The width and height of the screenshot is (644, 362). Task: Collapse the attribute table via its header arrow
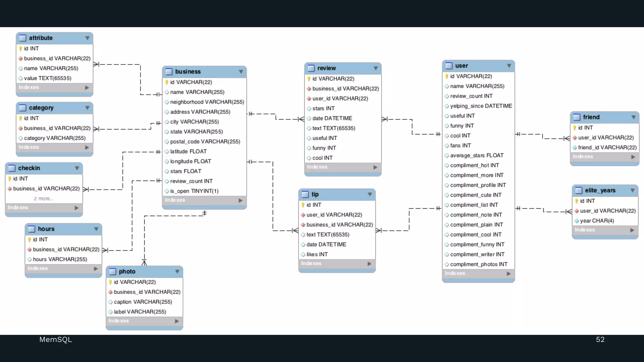(x=87, y=38)
